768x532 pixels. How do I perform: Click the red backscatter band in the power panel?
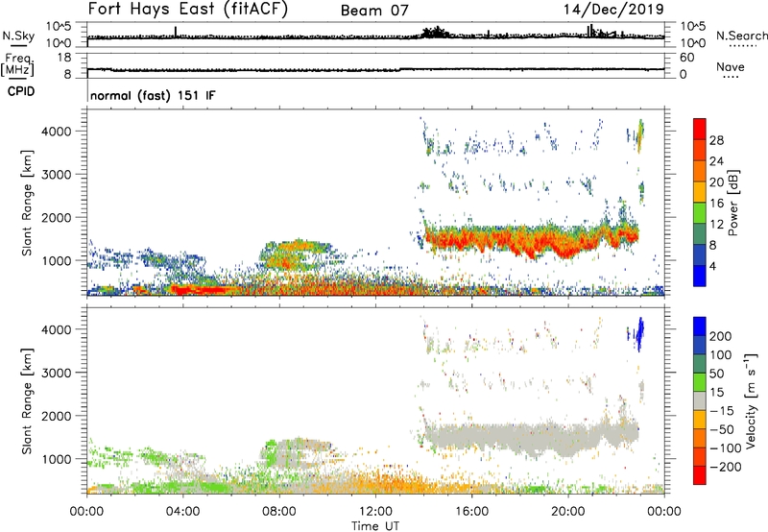click(532, 240)
